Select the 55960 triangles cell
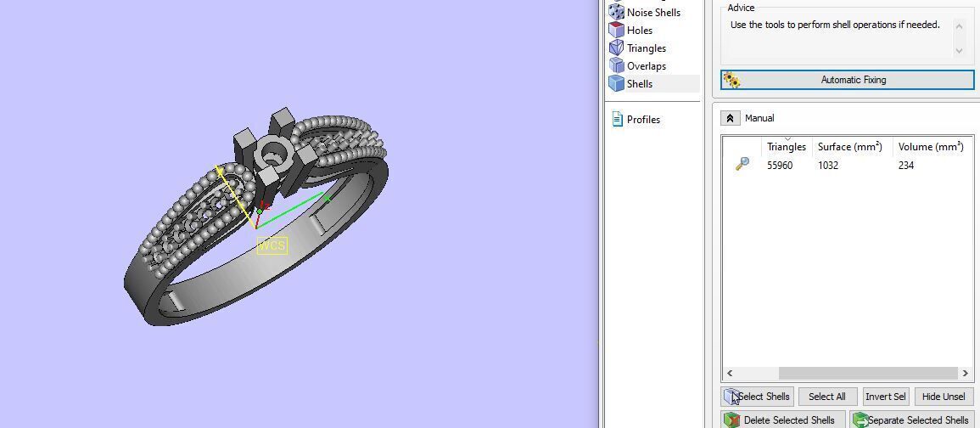This screenshot has height=428, width=980. click(780, 166)
